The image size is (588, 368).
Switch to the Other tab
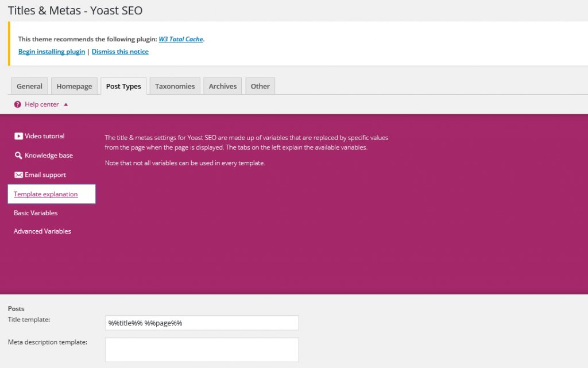point(260,86)
